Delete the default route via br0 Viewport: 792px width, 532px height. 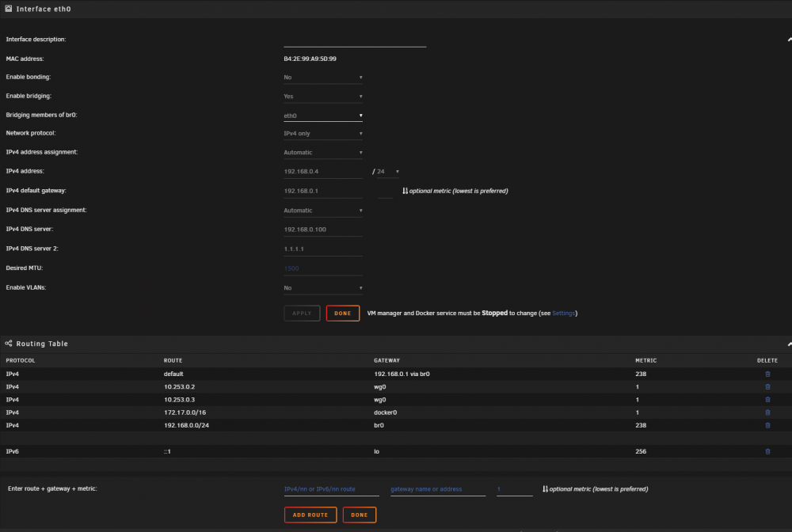coord(767,374)
